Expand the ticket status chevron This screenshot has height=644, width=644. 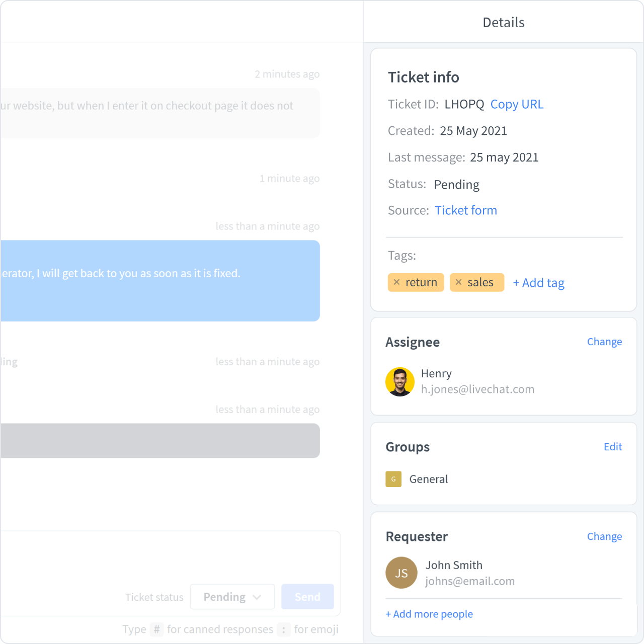click(257, 597)
